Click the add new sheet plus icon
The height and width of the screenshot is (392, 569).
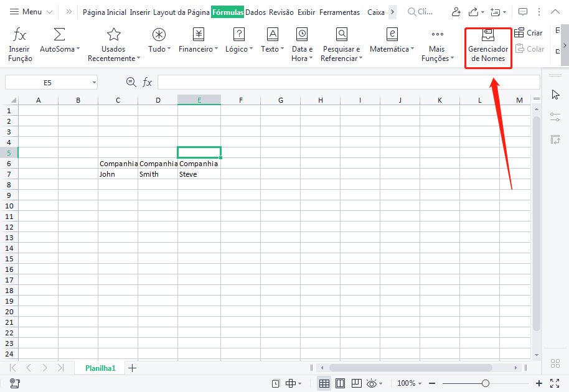click(132, 368)
